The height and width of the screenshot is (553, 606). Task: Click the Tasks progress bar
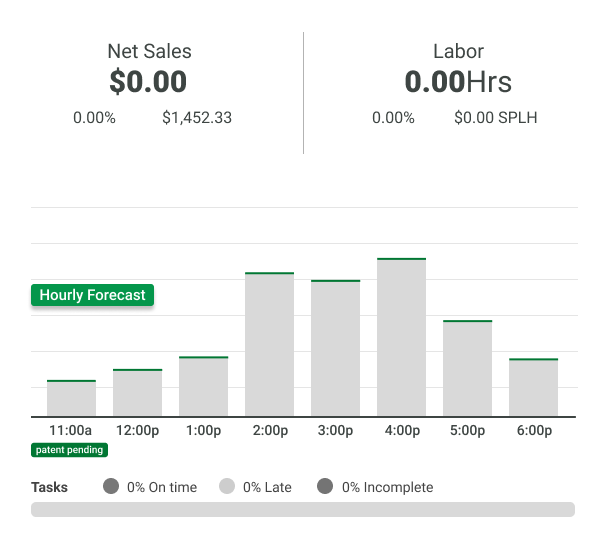[302, 510]
